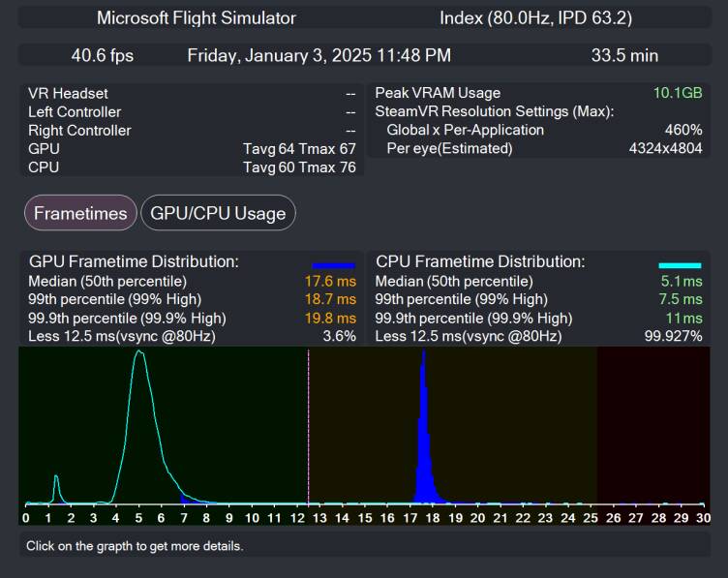Click the GPU 99th percentile 18.7 ms value
Viewport: 728px width, 578px height.
click(330, 299)
